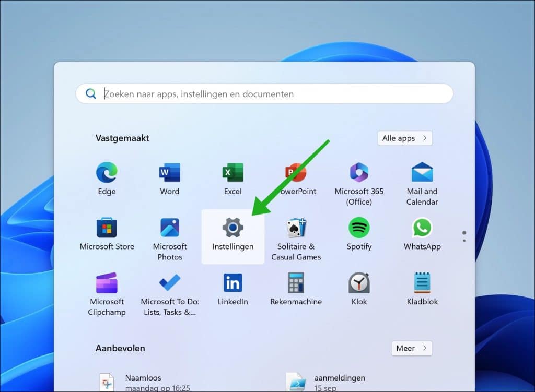Click the search magnifier icon

91,94
